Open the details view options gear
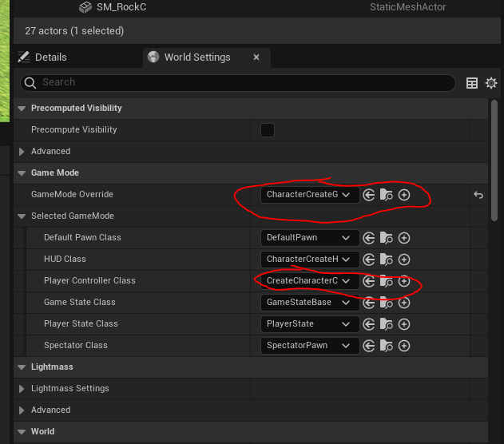 (x=491, y=83)
